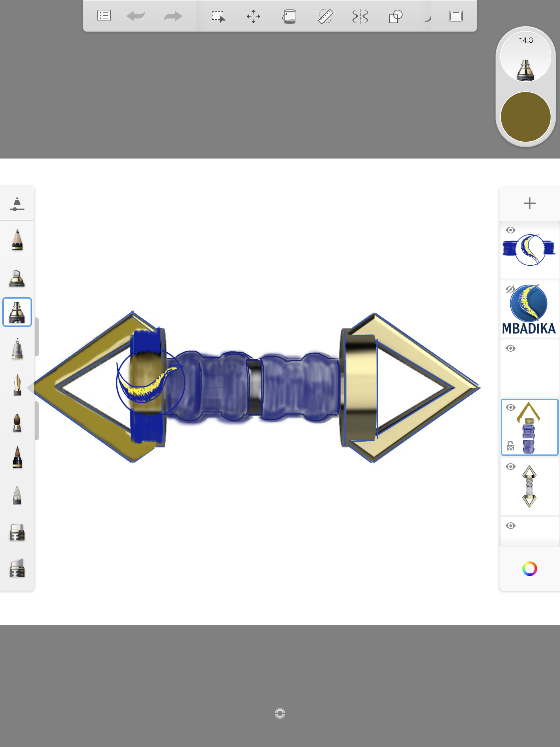The height and width of the screenshot is (747, 560).
Task: Tap the selected felt marker brush
Action: [17, 312]
